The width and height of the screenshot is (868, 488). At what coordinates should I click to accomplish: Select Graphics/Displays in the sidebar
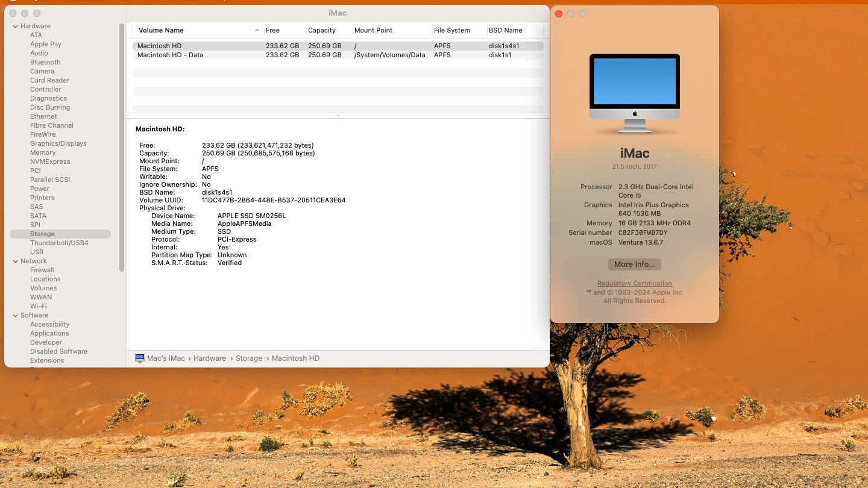tap(58, 143)
